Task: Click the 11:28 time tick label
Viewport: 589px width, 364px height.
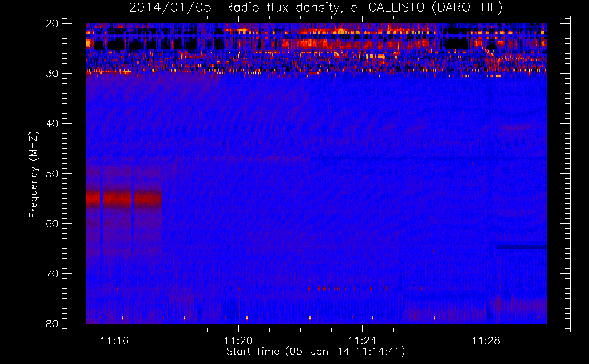Action: [486, 341]
